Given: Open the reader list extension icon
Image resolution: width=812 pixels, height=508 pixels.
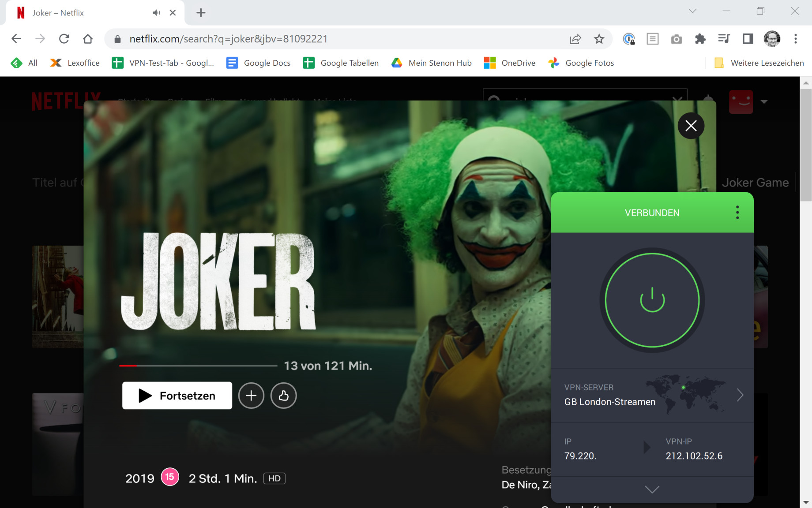Looking at the screenshot, I should tap(653, 39).
